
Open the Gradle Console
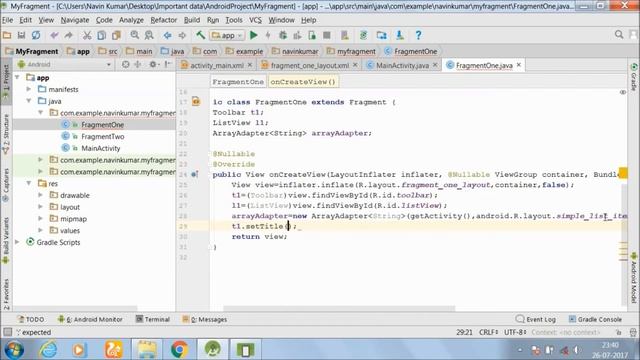[x=595, y=319]
